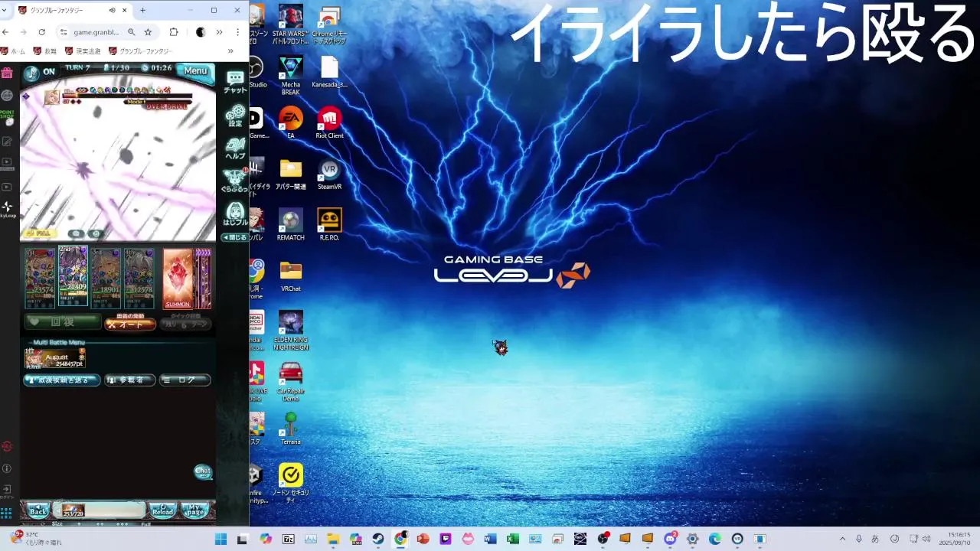Select the 1st party character card

pos(40,278)
